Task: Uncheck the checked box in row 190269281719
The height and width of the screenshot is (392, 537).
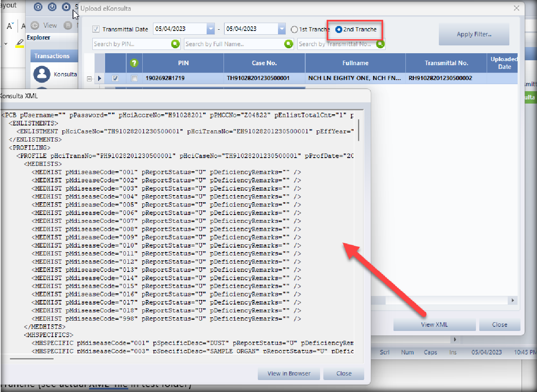Action: 115,78
